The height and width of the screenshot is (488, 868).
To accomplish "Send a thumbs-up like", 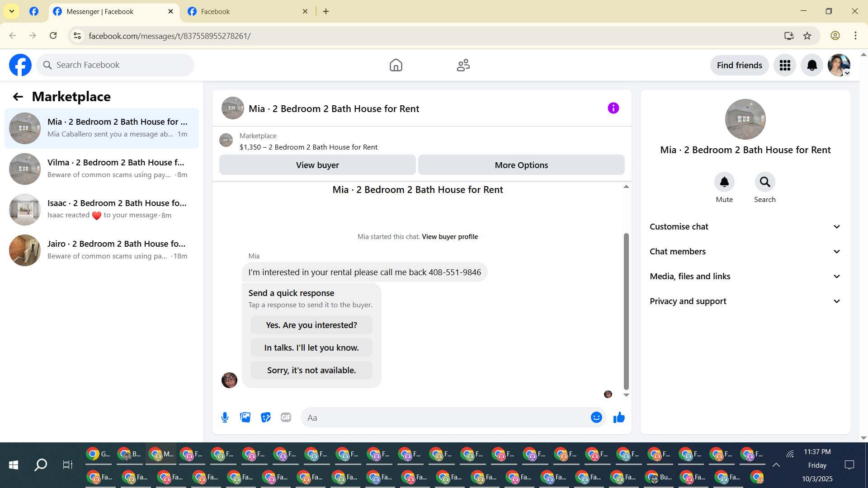I will click(x=619, y=418).
